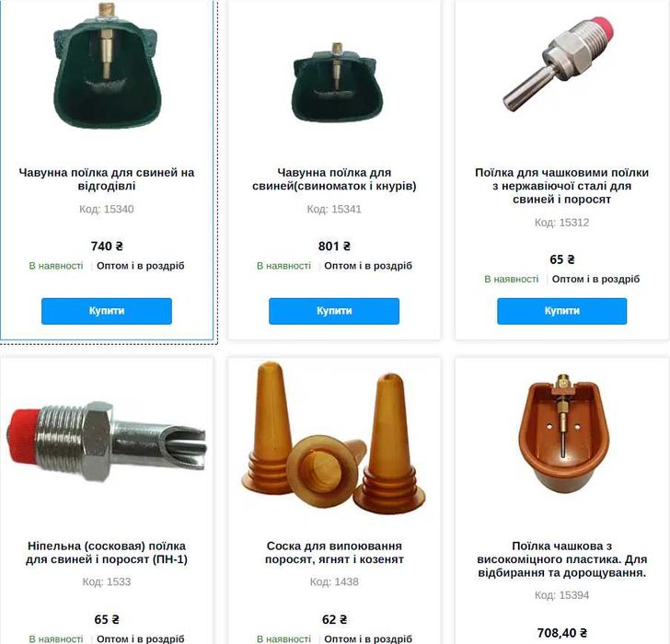Click Купити for the 801 ₴ drinker
This screenshot has width=670, height=644.
[x=334, y=311]
